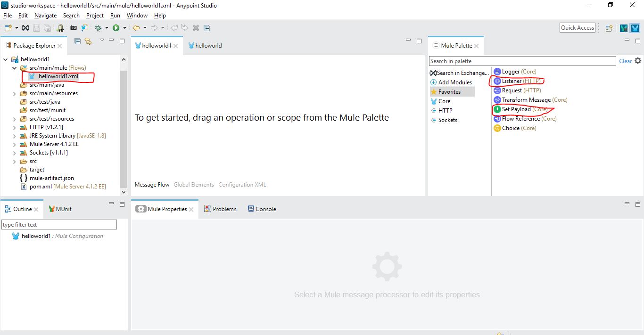644x335 pixels.
Task: Pick the Choice (Core) router icon
Action: 497,128
